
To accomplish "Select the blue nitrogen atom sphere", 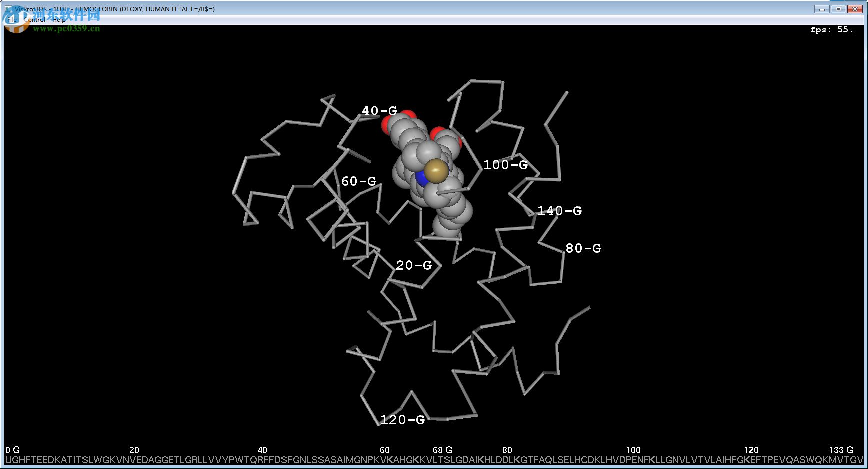I will pyautogui.click(x=421, y=177).
